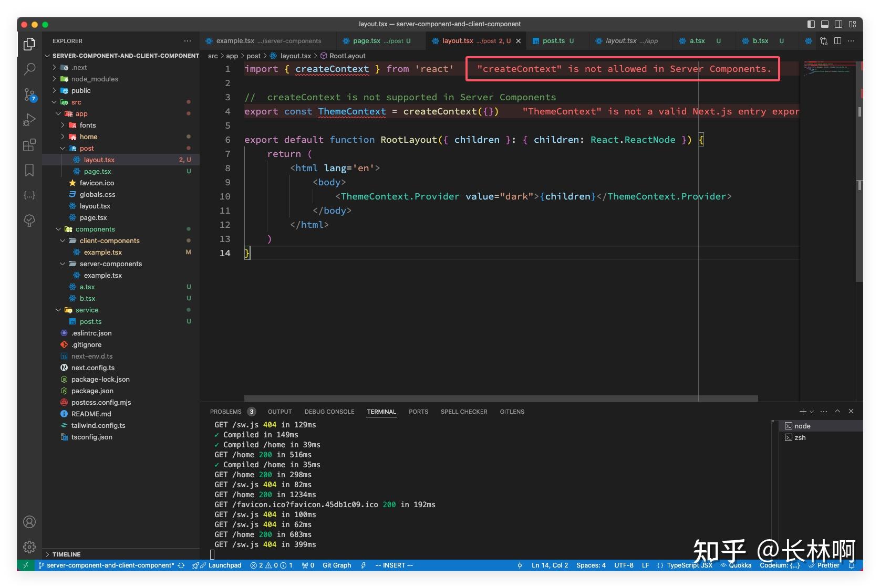This screenshot has height=588, width=880.
Task: Open the Run and Debug panel
Action: coord(29,120)
